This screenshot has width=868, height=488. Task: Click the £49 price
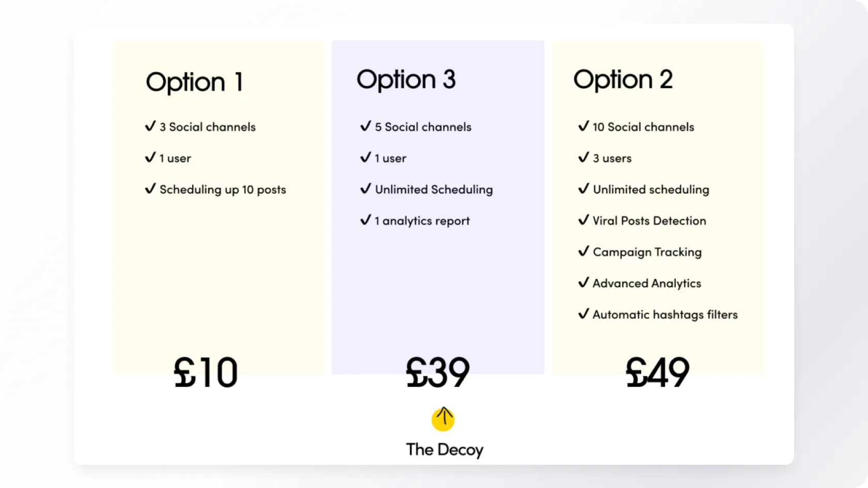pos(657,372)
